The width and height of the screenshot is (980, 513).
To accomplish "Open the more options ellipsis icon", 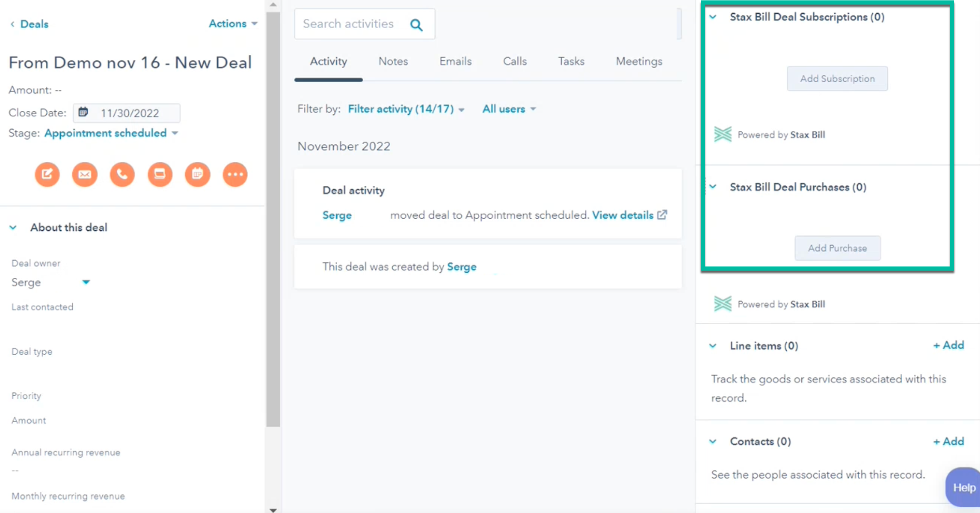I will [235, 174].
